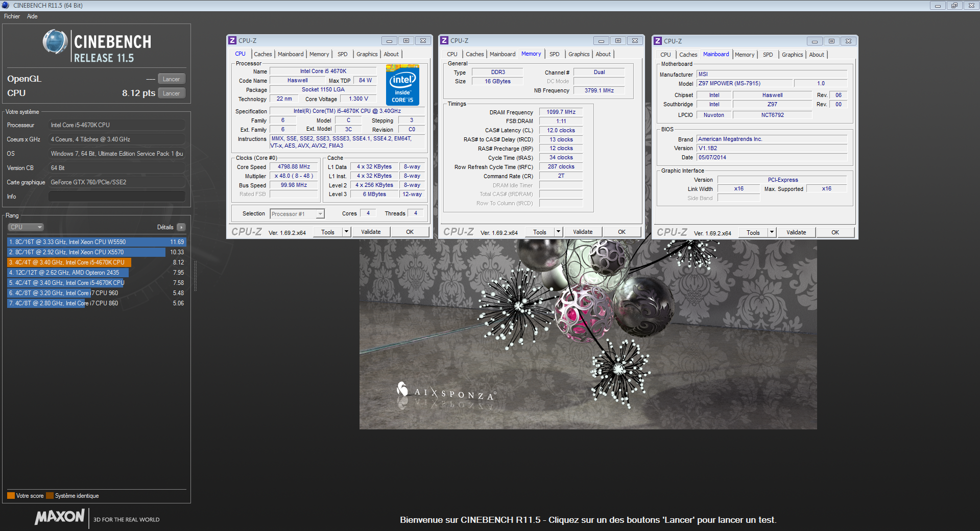Click Tools button in first CPU-Z window

(x=328, y=232)
